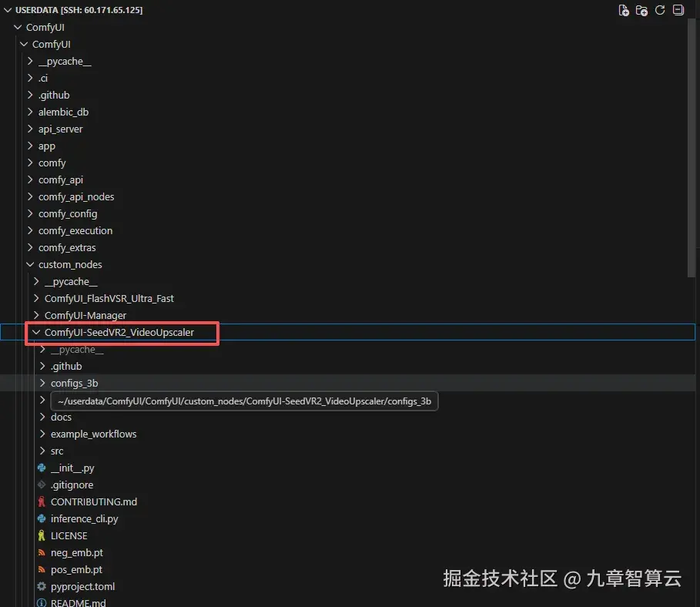
Task: Click the New Folder icon in explorer header
Action: [x=641, y=10]
